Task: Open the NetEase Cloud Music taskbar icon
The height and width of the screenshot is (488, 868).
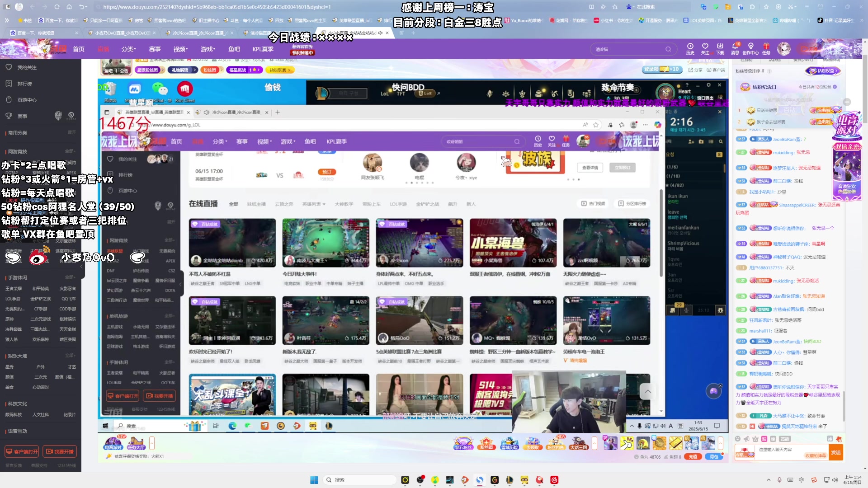Action: 554,480
